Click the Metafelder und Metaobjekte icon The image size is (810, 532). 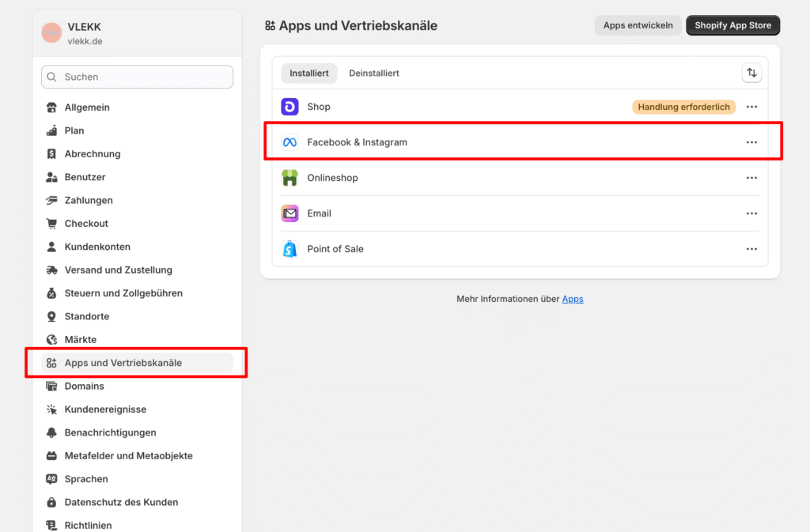point(51,455)
